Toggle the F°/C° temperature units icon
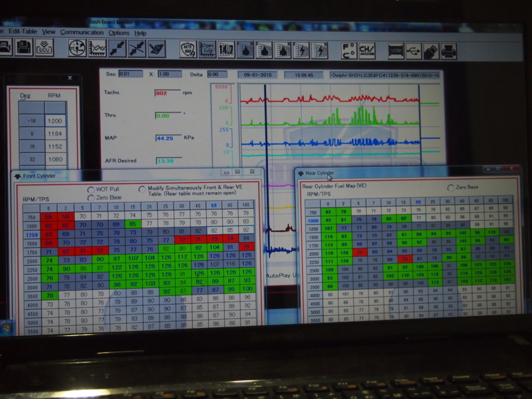 (x=348, y=51)
